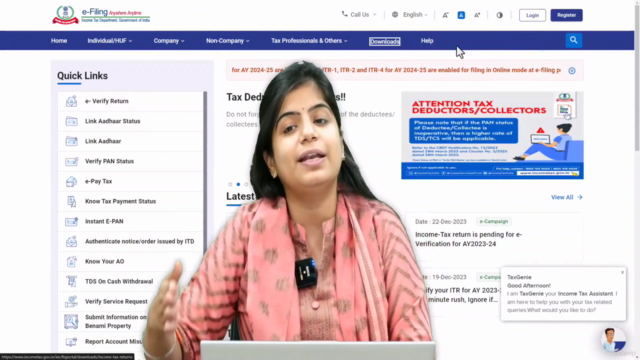The height and width of the screenshot is (360, 640).
Task: Click the Date : 22-Dec-2023 text
Action: click(x=440, y=222)
